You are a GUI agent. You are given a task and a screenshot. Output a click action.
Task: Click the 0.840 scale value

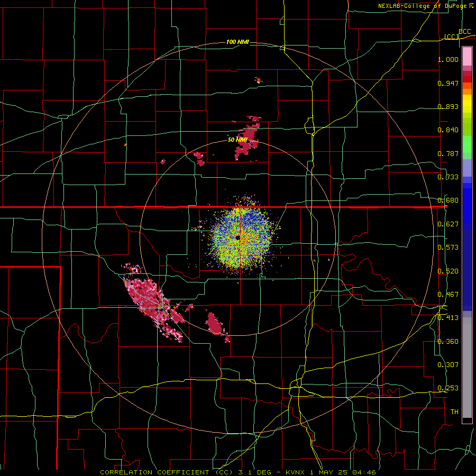448,130
